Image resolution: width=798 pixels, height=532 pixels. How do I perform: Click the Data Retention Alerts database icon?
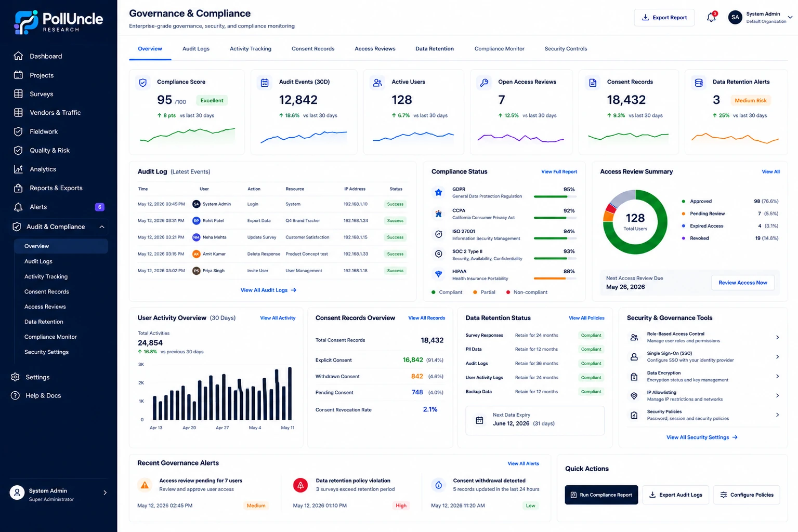tap(699, 83)
